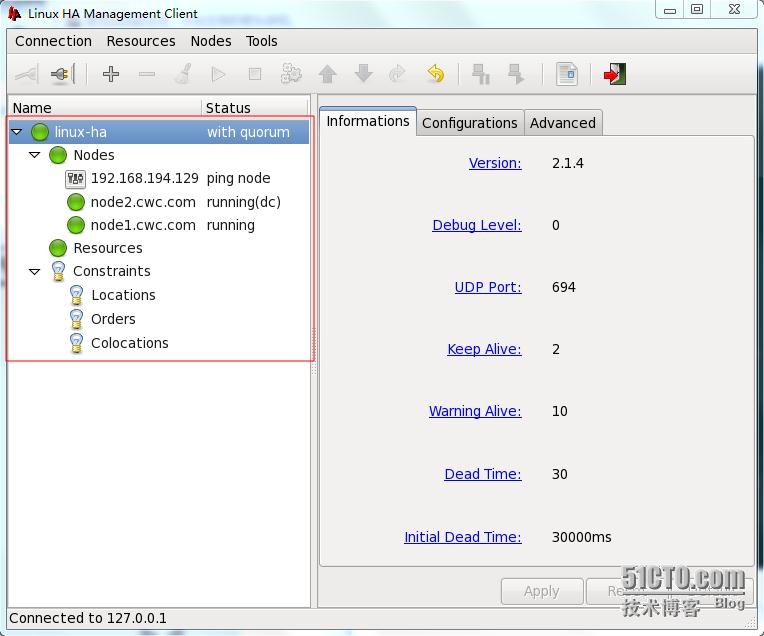The height and width of the screenshot is (636, 764).
Task: Open the Nodes menu
Action: (211, 41)
